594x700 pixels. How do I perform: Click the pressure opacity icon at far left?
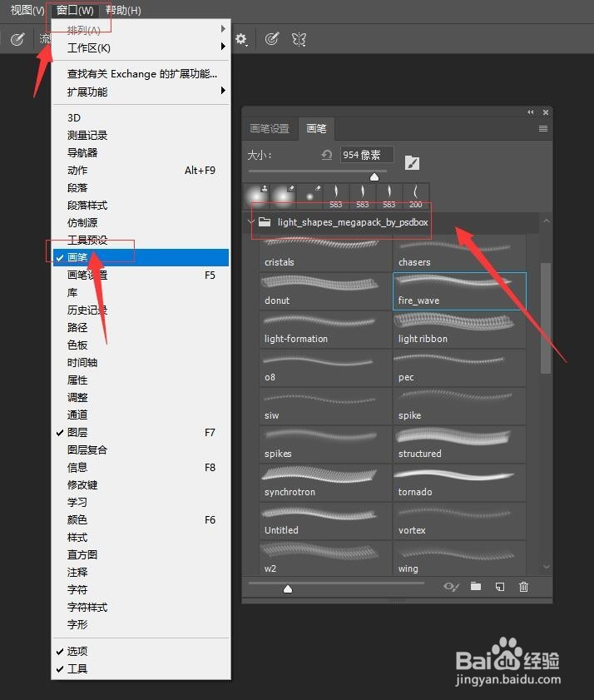[17, 40]
